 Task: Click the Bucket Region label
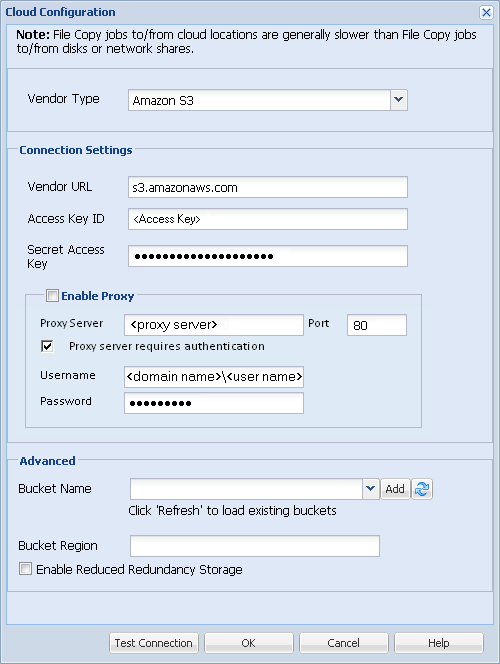click(58, 545)
